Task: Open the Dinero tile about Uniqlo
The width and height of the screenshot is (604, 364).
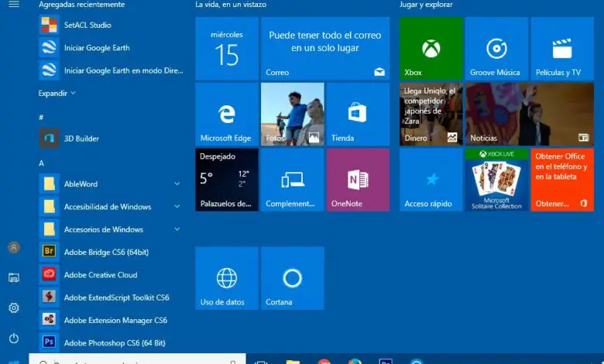Action: (431, 114)
